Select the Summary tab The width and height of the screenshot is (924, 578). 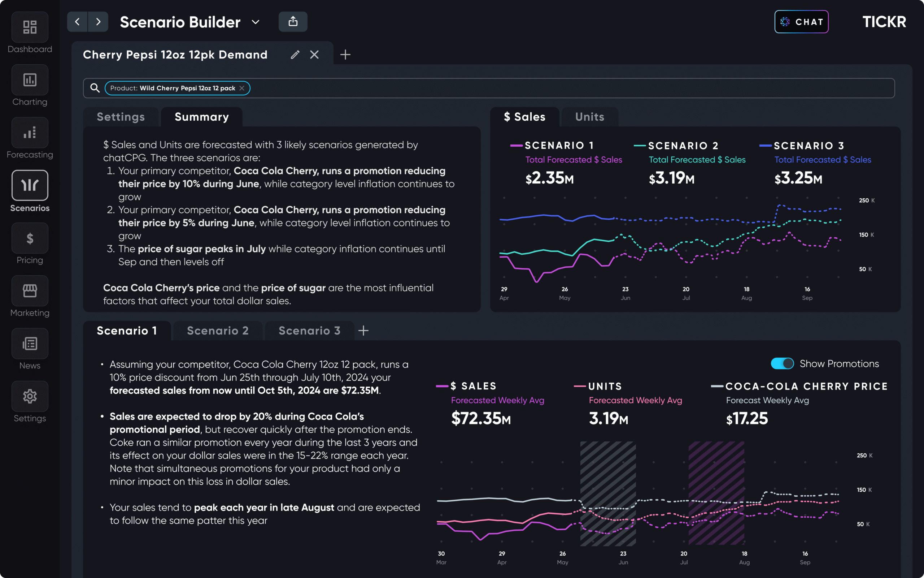click(x=202, y=117)
